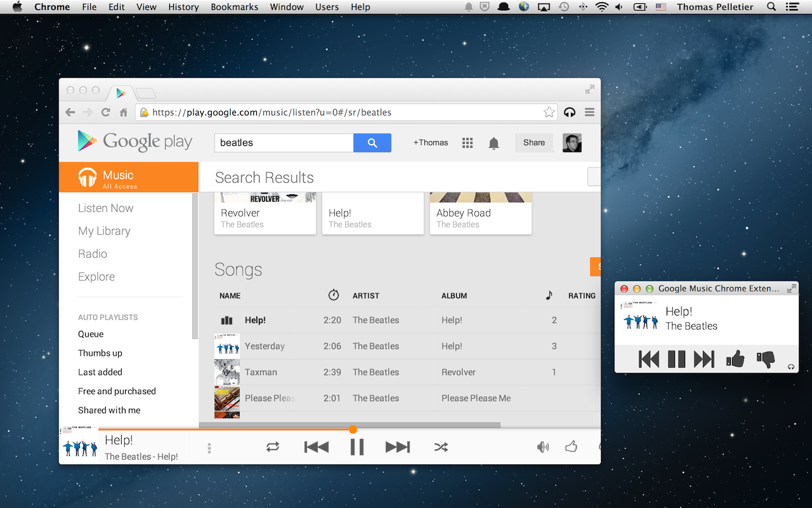
Task: Click the now-playing bars icon beside Help!
Action: pyautogui.click(x=226, y=321)
